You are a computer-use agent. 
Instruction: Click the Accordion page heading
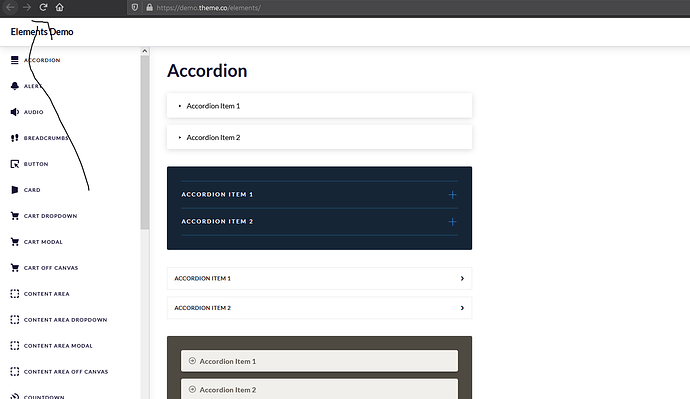[207, 71]
